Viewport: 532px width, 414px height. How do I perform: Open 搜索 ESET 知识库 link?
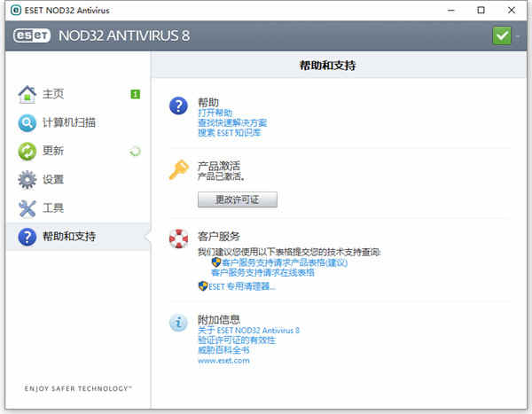230,133
